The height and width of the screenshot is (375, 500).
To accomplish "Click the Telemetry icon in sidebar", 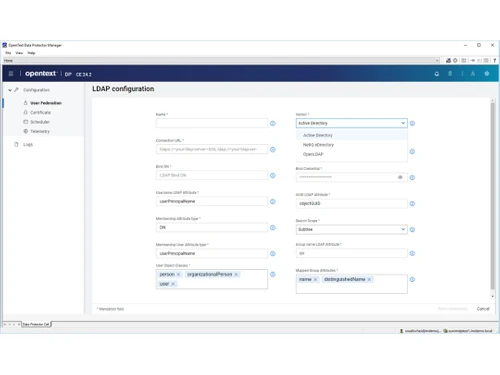I will tap(26, 131).
